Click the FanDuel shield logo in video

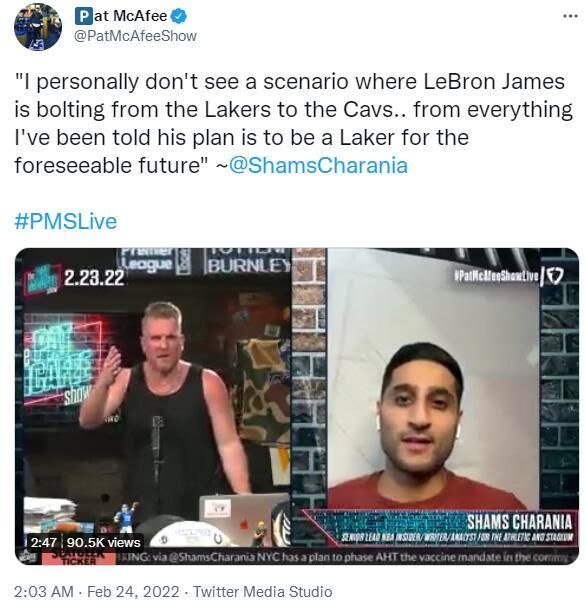click(555, 277)
